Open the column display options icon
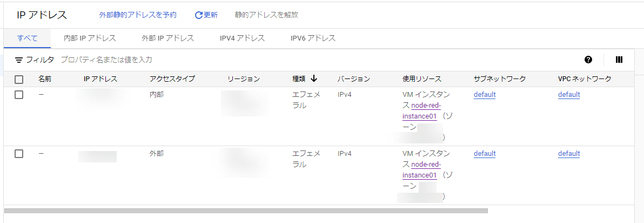This screenshot has width=644, height=223. (x=619, y=60)
